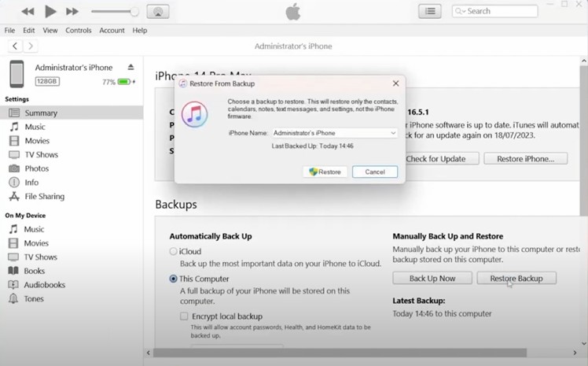Open the File menu
This screenshot has width=588, height=366.
(x=9, y=31)
